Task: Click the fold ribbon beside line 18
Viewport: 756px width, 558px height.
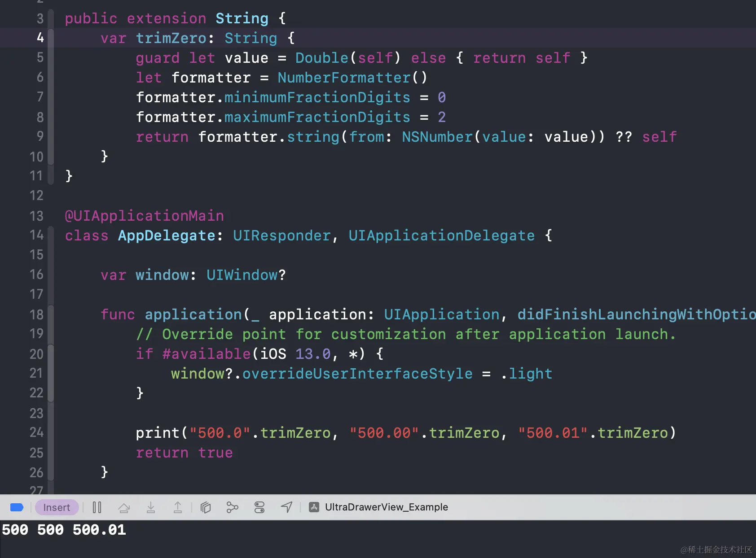Action: 51,314
